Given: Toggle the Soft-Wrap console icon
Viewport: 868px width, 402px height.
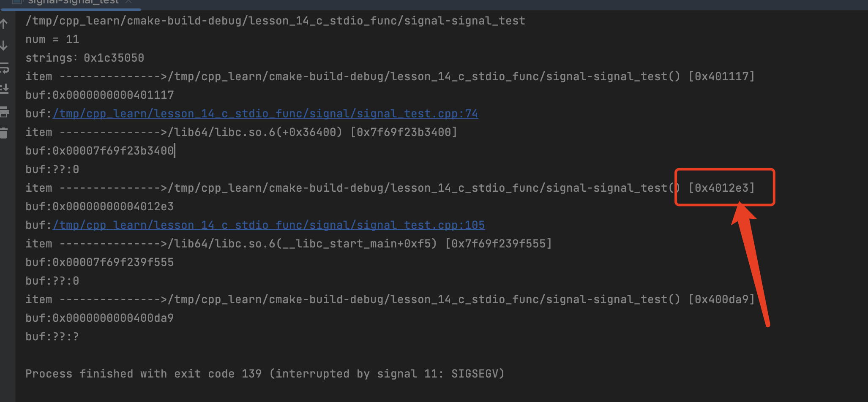Looking at the screenshot, I should click(x=5, y=68).
